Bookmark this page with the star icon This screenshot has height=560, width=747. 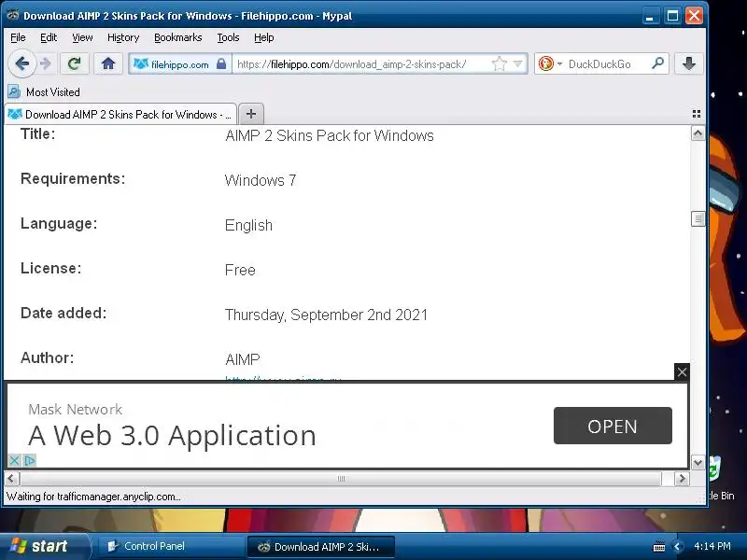500,63
